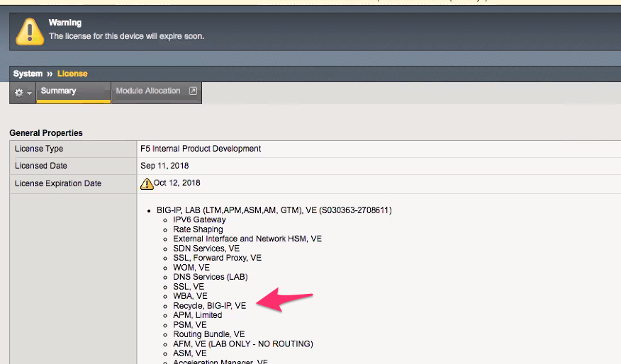Click the 'APM, Limited' list item
The image size is (621, 364).
[x=197, y=315]
